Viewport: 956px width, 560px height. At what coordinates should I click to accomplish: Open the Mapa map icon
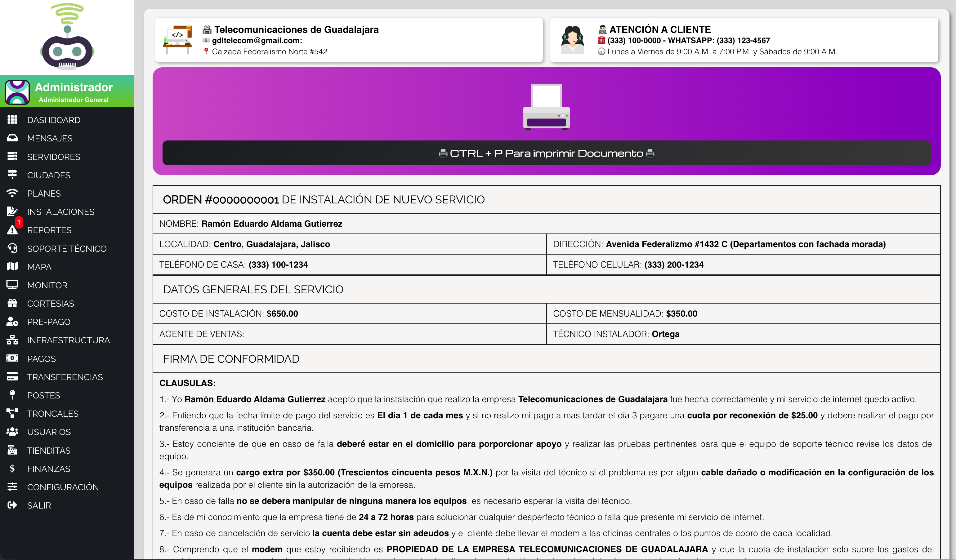12,267
